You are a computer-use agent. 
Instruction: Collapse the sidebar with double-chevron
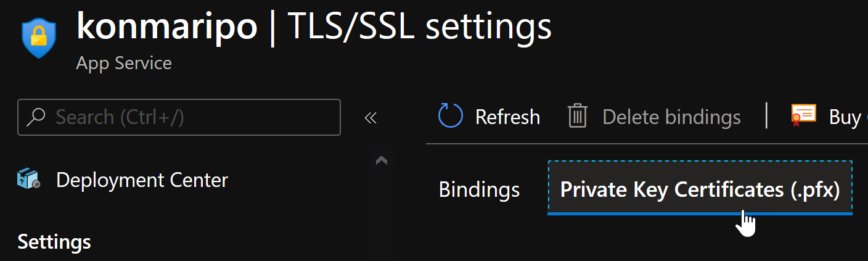[371, 117]
